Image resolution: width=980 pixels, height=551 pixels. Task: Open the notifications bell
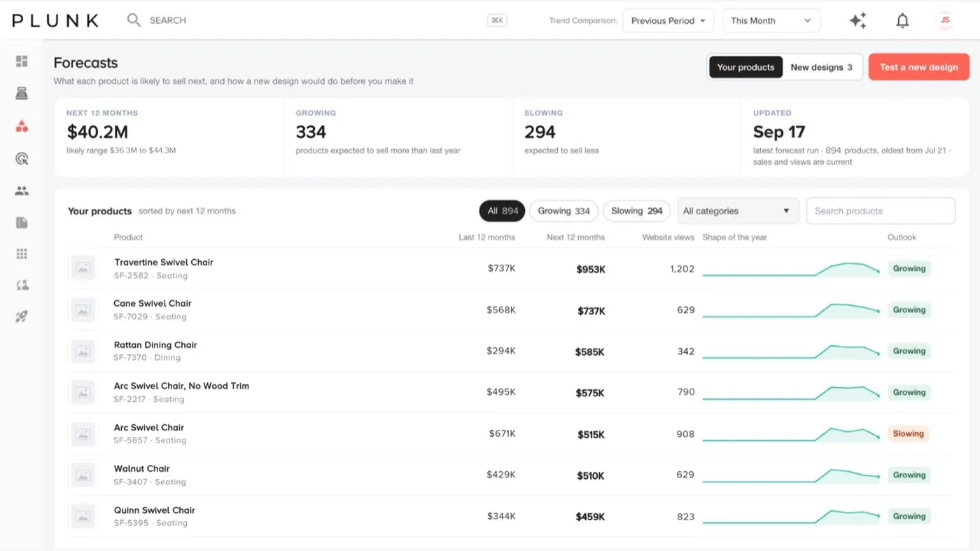902,20
